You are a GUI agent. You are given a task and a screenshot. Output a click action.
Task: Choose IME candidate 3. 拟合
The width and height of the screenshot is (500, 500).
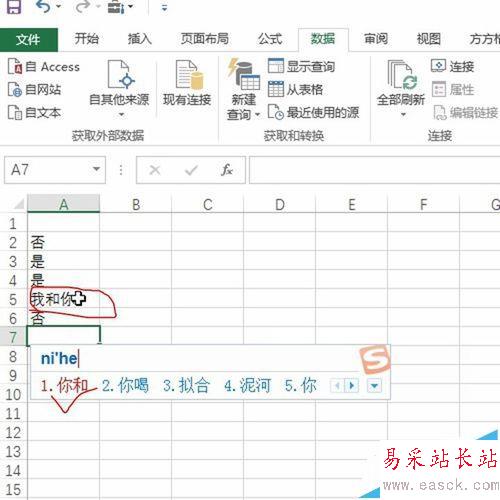[186, 386]
